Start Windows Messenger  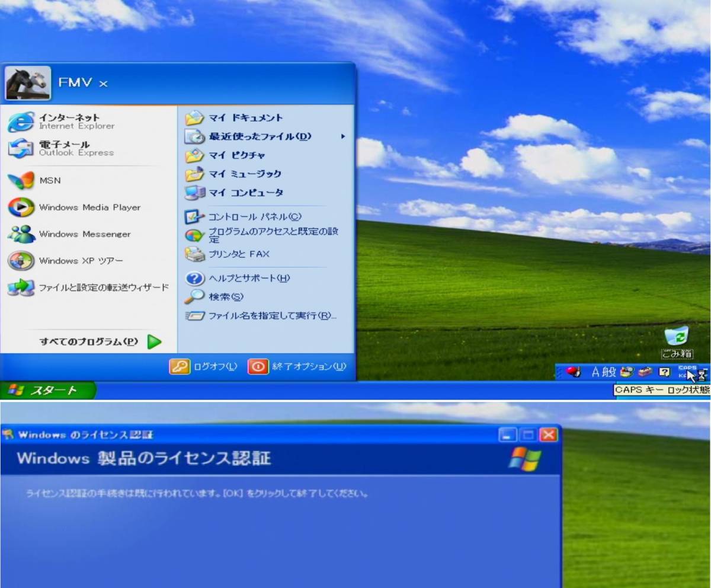tap(84, 234)
